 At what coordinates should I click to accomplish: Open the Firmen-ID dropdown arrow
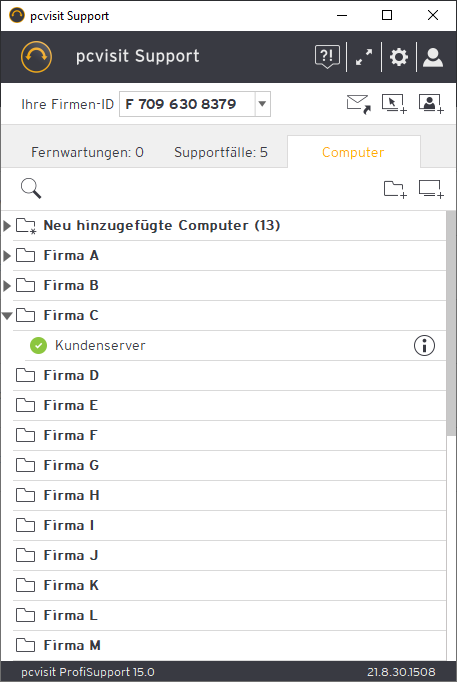(262, 104)
